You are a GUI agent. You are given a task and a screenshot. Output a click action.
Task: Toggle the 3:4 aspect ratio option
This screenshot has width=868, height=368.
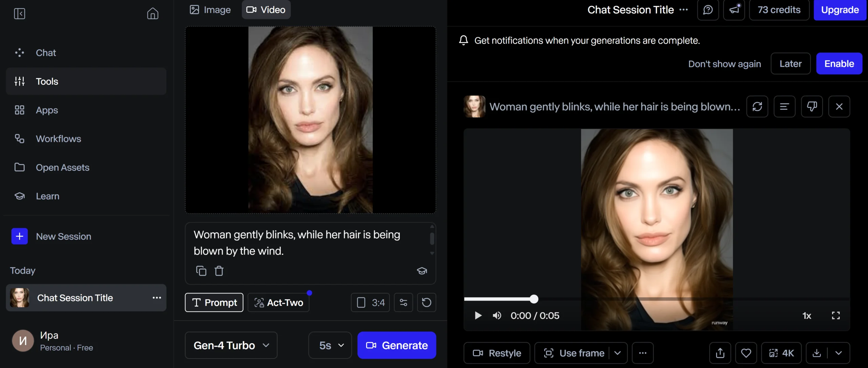pyautogui.click(x=370, y=302)
